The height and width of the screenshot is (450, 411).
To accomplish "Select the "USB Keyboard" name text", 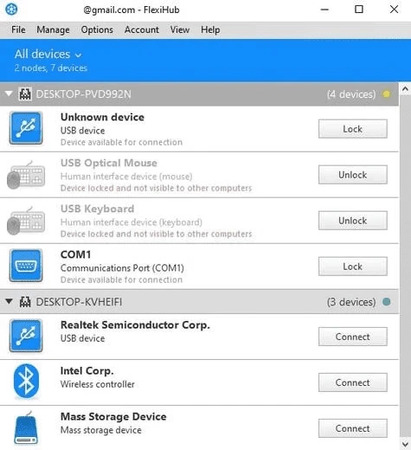I will click(x=97, y=209).
